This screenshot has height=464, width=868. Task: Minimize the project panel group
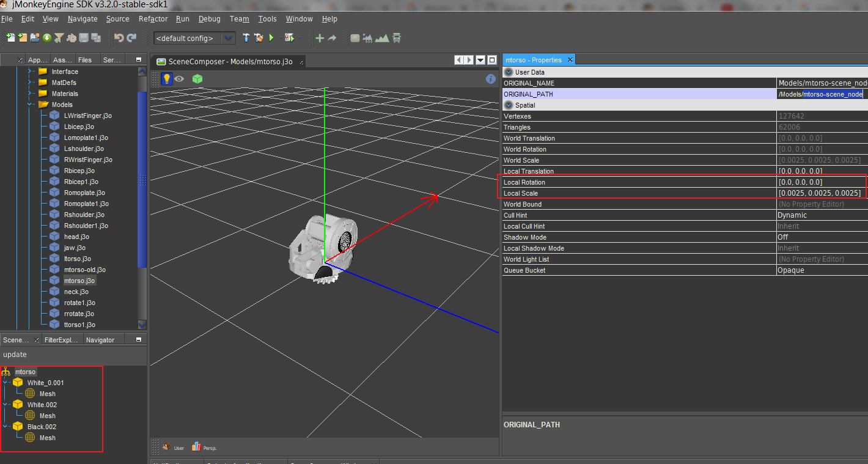point(139,60)
